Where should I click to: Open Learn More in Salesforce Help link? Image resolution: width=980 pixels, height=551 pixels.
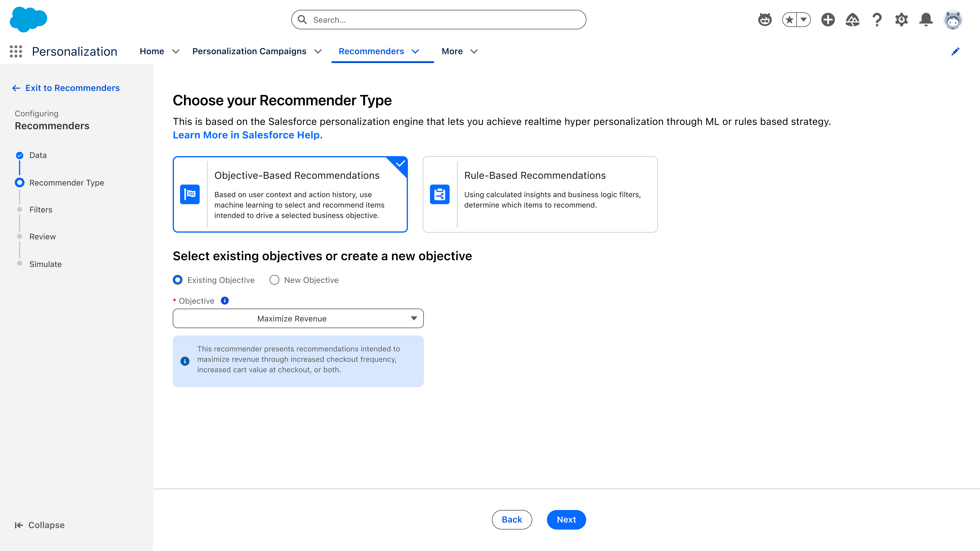pyautogui.click(x=248, y=135)
